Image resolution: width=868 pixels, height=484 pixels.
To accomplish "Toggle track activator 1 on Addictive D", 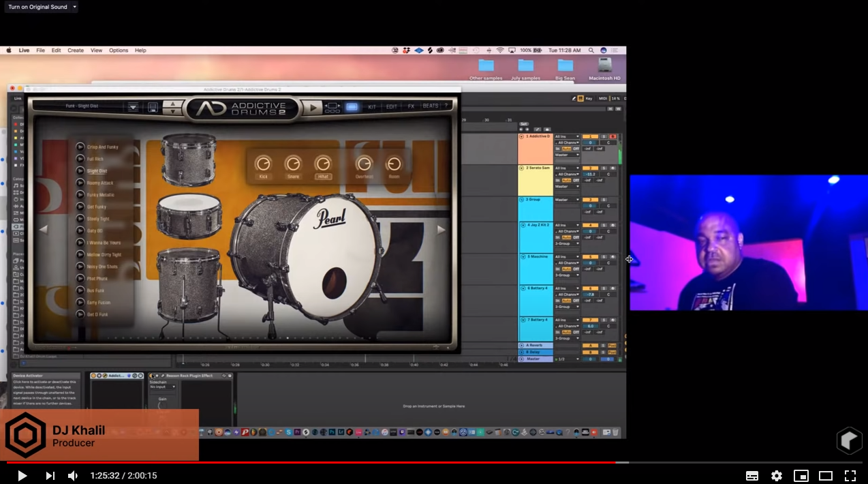I will coord(590,136).
